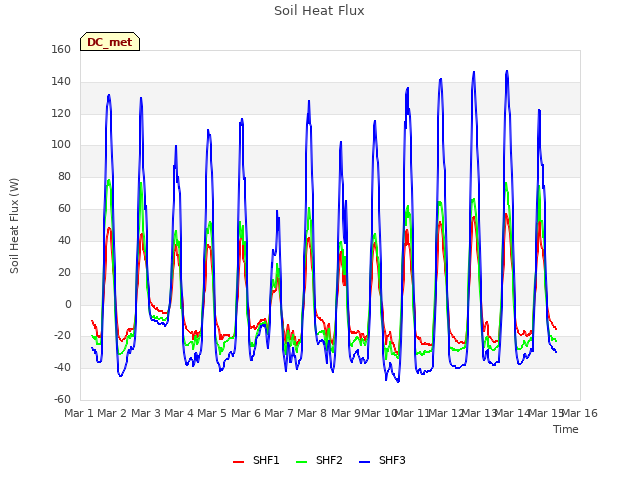Click the 'Mar 16' x-axis label

580,413
